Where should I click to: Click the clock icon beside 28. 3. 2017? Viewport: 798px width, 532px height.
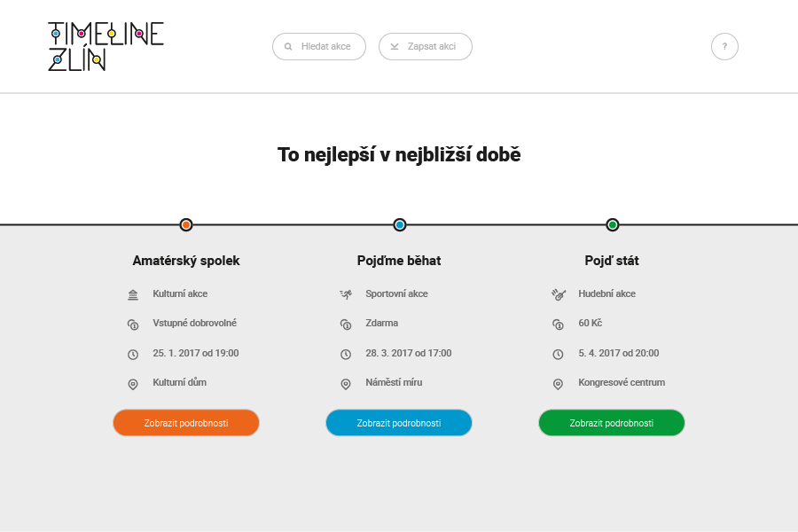tap(346, 354)
